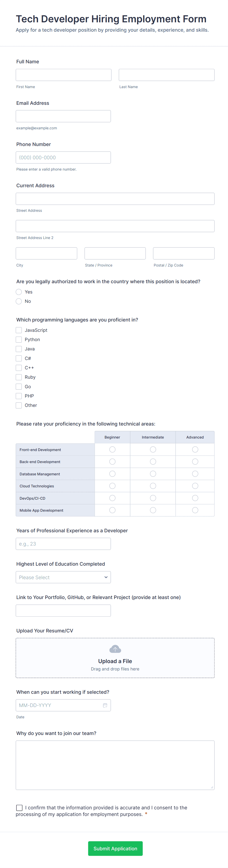This screenshot has height=868, width=228.
Task: Focus the Email Address field
Action: (63, 116)
